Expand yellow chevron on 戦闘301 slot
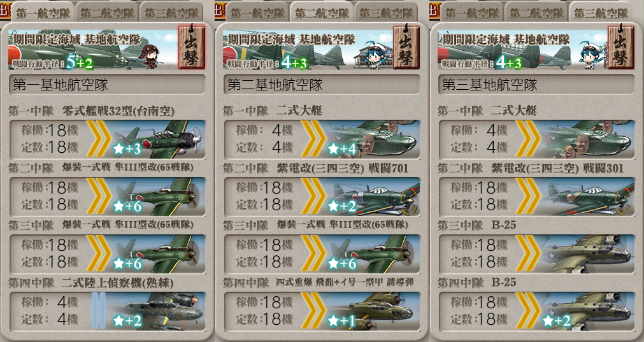Viewport: 644px width, 342px height. 528,196
